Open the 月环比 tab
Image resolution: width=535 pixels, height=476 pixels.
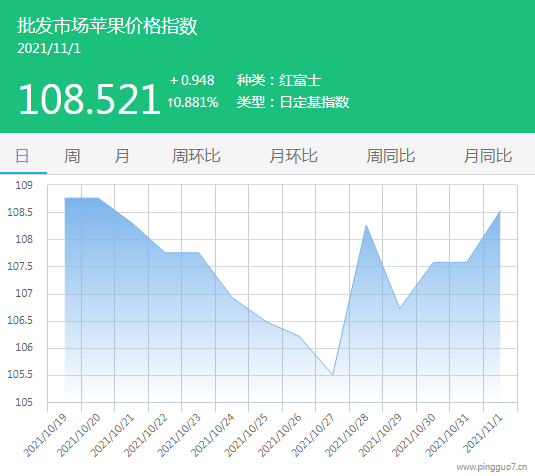point(293,156)
